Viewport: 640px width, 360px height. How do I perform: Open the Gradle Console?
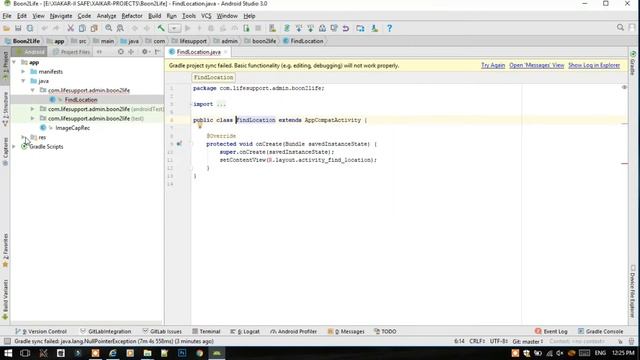(600, 331)
